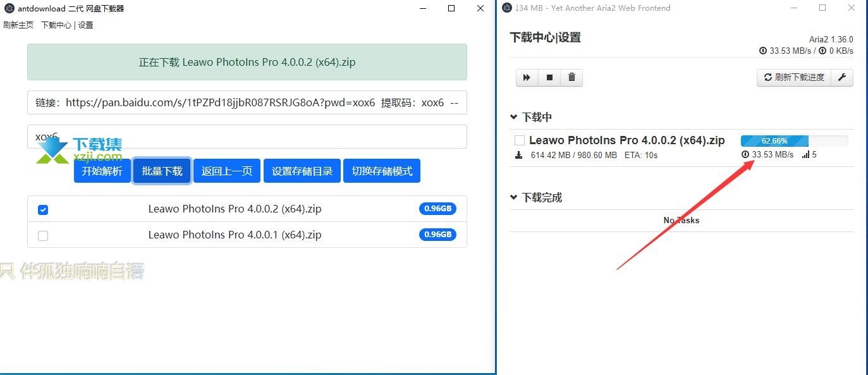This screenshot has height=375, width=868.
Task: Click the 下载中心|设置 heading in Aria2 window
Action: tap(546, 37)
